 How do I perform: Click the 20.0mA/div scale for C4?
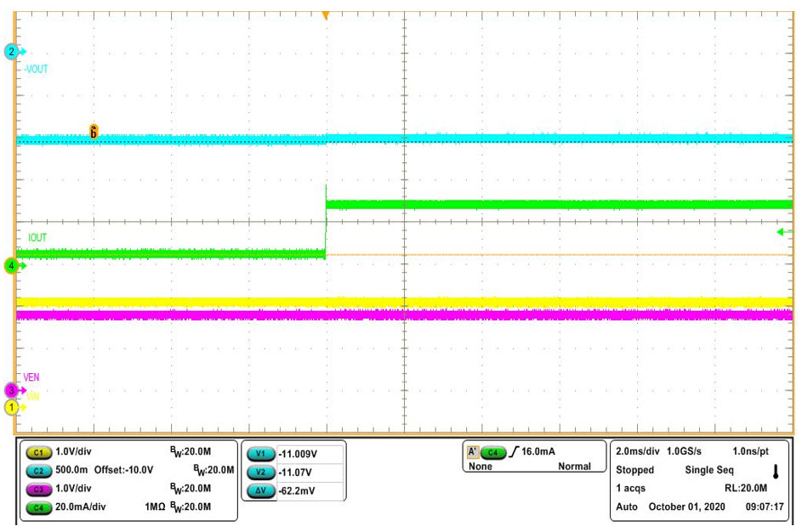click(x=80, y=507)
